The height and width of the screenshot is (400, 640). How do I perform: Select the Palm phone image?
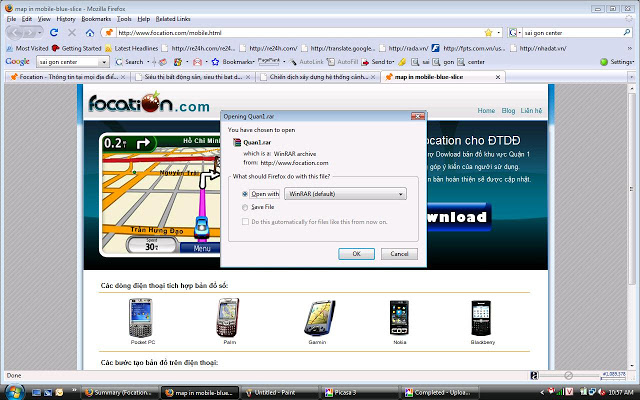tap(228, 318)
